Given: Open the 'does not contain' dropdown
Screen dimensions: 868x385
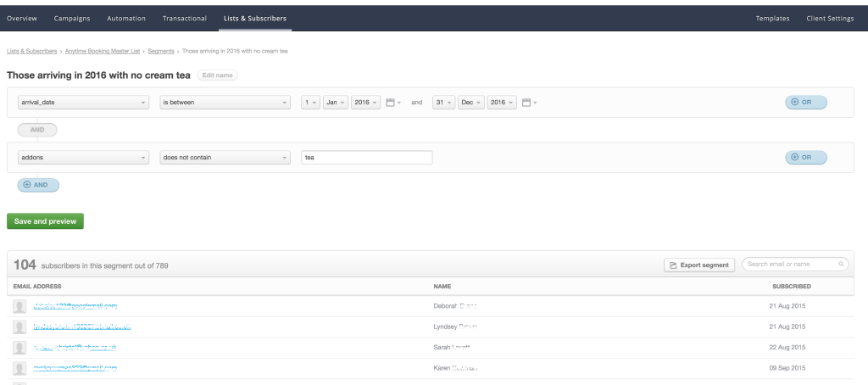Looking at the screenshot, I should click(225, 158).
